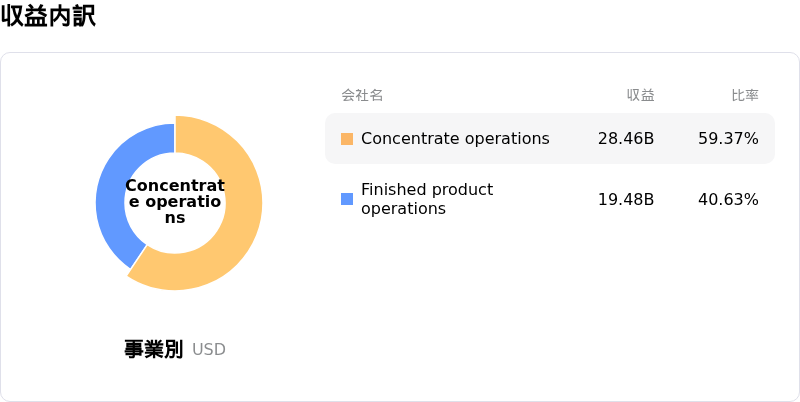Click the 比率 column header

click(x=744, y=96)
